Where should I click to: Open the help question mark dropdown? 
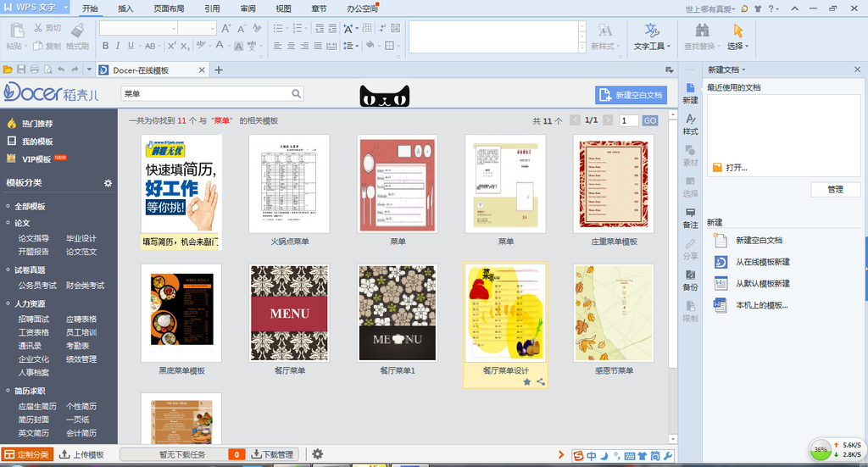coord(773,8)
